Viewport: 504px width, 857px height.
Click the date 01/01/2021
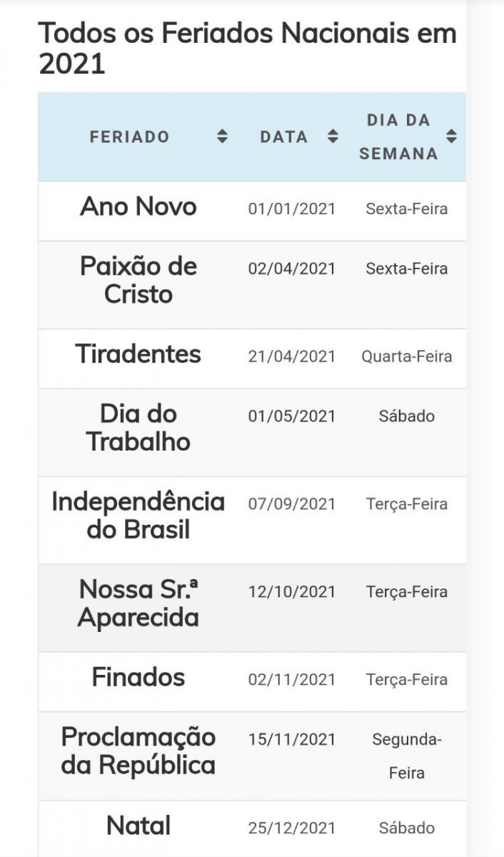pos(291,209)
